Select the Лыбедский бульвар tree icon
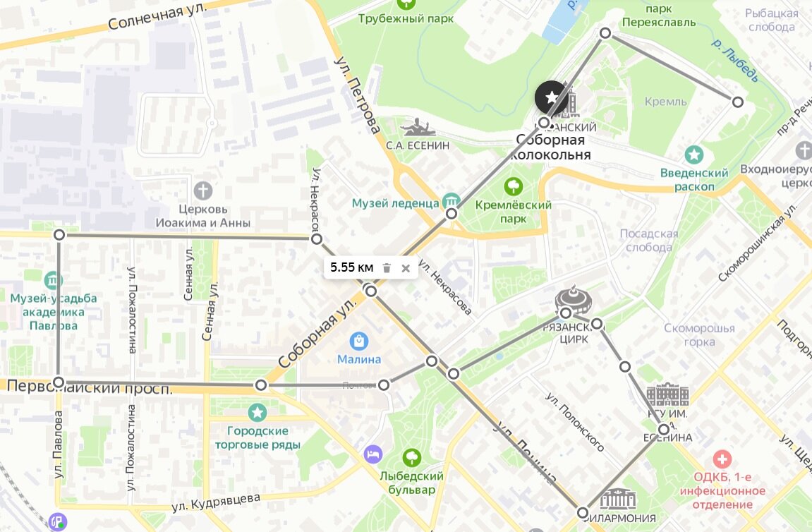812x532 pixels. (x=412, y=457)
